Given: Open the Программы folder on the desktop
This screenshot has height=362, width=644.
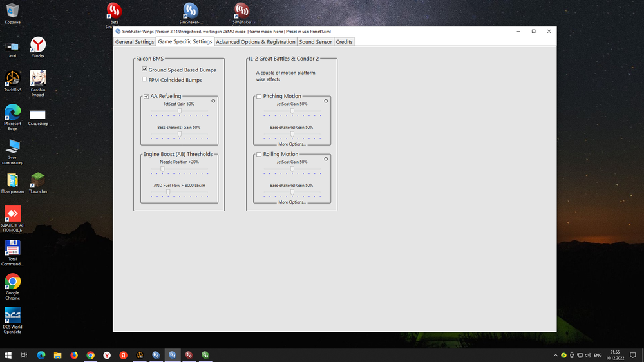Looking at the screenshot, I should coord(12,183).
